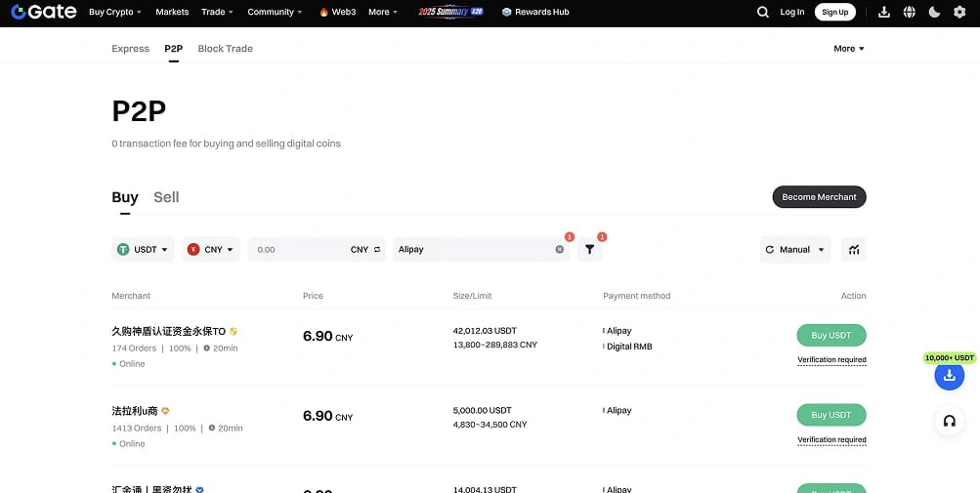Toggle dark mode moon icon
The height and width of the screenshot is (493, 980).
934,12
